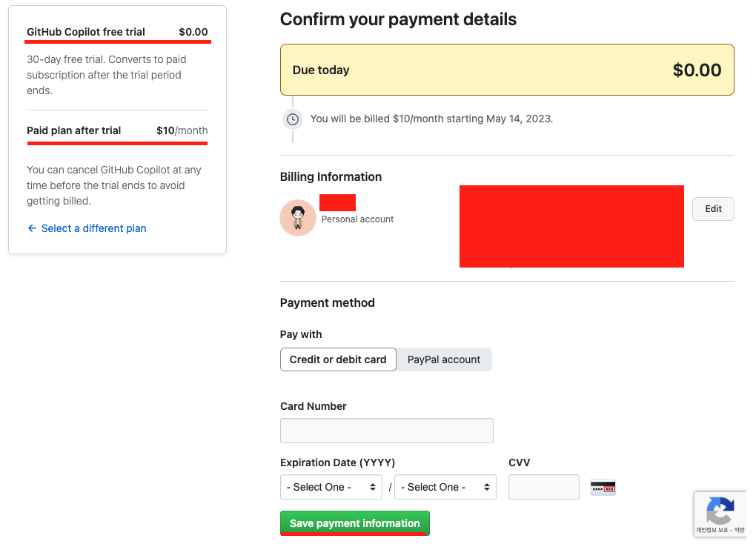Focus the Card Number input field
This screenshot has width=756, height=547.
tap(387, 431)
